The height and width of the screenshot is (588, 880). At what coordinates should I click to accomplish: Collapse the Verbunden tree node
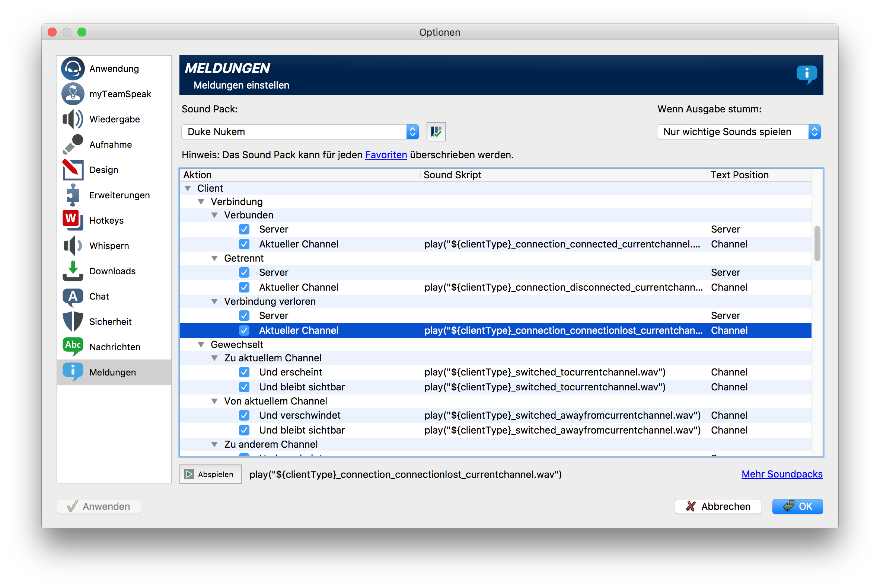coord(214,215)
